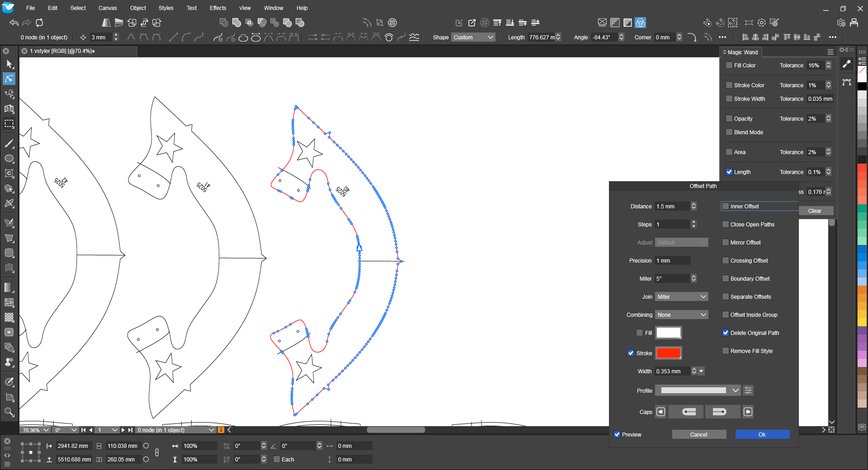The height and width of the screenshot is (470, 868).
Task: Open the Effects menu
Action: [217, 8]
